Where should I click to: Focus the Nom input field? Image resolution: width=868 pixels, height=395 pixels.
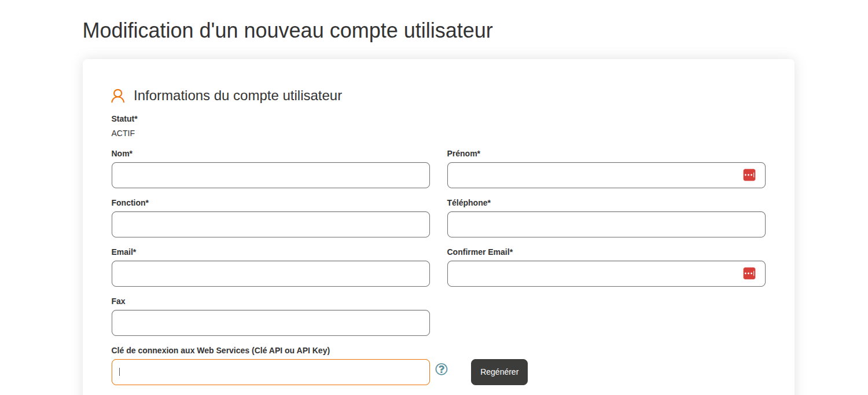pos(270,175)
